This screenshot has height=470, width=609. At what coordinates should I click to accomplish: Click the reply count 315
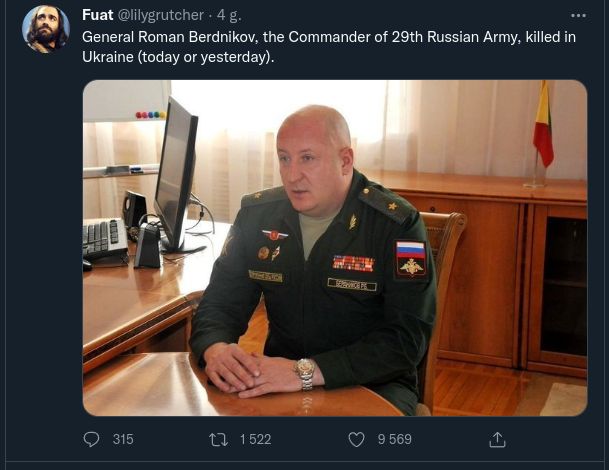point(123,439)
